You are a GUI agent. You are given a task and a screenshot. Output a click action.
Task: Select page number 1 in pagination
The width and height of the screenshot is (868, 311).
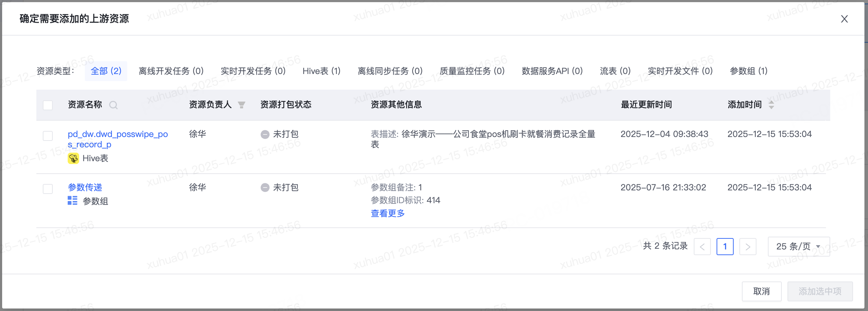(725, 247)
